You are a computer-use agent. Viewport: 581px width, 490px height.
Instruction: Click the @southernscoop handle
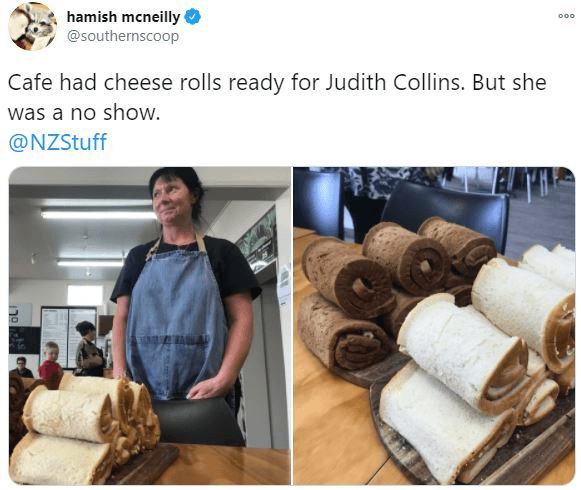123,36
